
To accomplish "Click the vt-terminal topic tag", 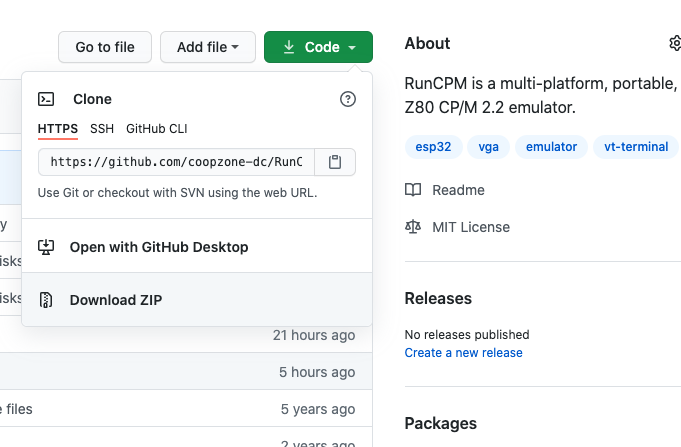I will pos(636,147).
